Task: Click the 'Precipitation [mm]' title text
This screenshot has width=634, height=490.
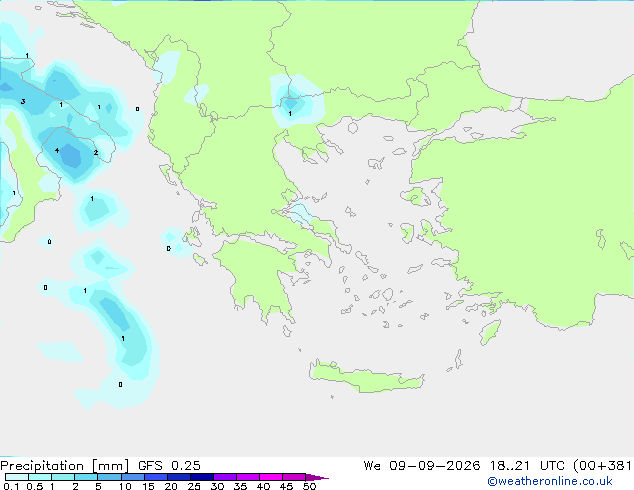Action: (65, 466)
